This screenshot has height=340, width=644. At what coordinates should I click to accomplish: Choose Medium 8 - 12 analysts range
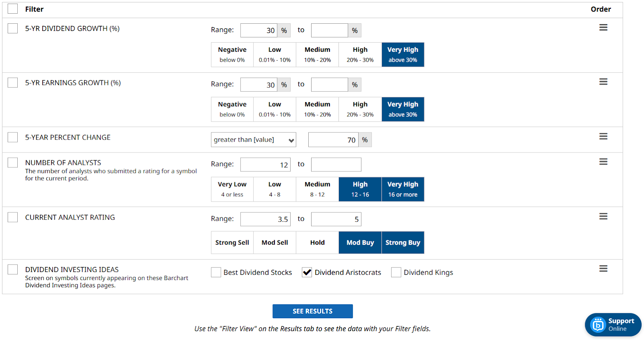coord(317,189)
